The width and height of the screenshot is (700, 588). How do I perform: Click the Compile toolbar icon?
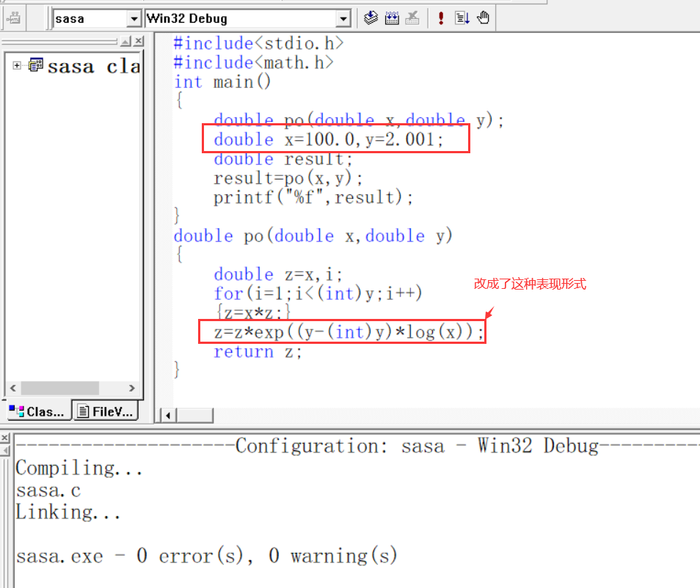[x=371, y=18]
